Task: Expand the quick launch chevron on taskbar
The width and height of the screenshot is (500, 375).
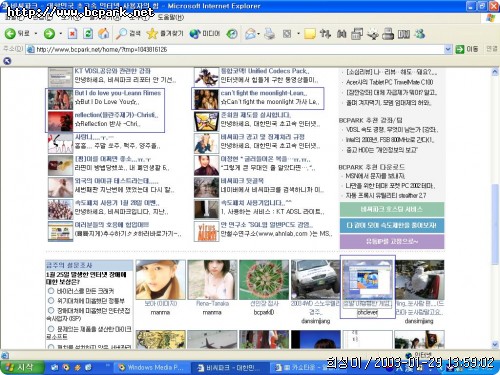Action: point(108,365)
